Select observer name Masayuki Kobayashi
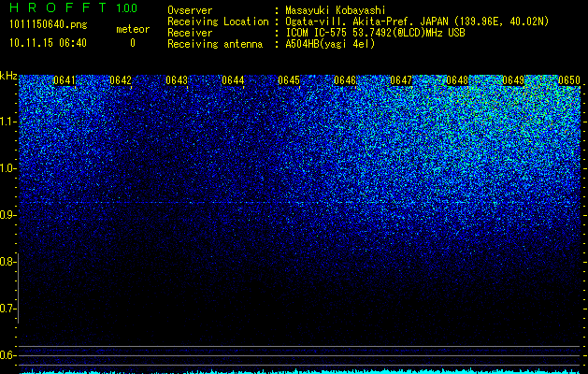588x374 pixels. click(x=336, y=11)
